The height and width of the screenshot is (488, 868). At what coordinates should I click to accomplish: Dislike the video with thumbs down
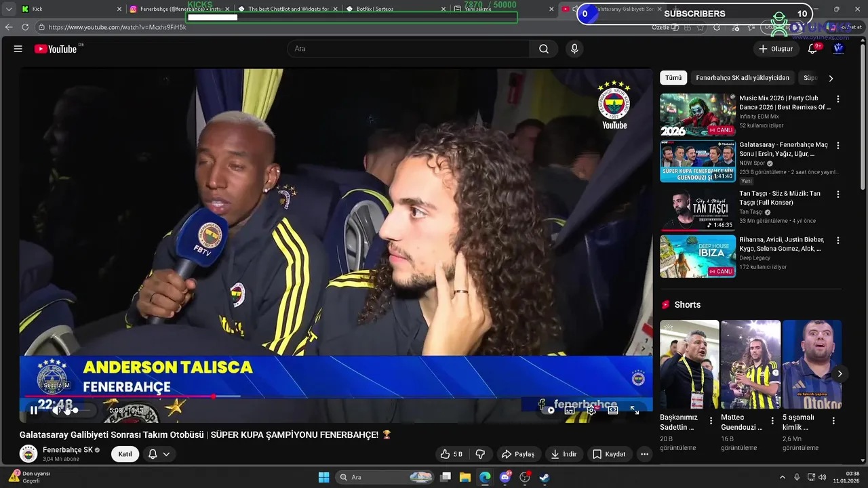point(480,454)
